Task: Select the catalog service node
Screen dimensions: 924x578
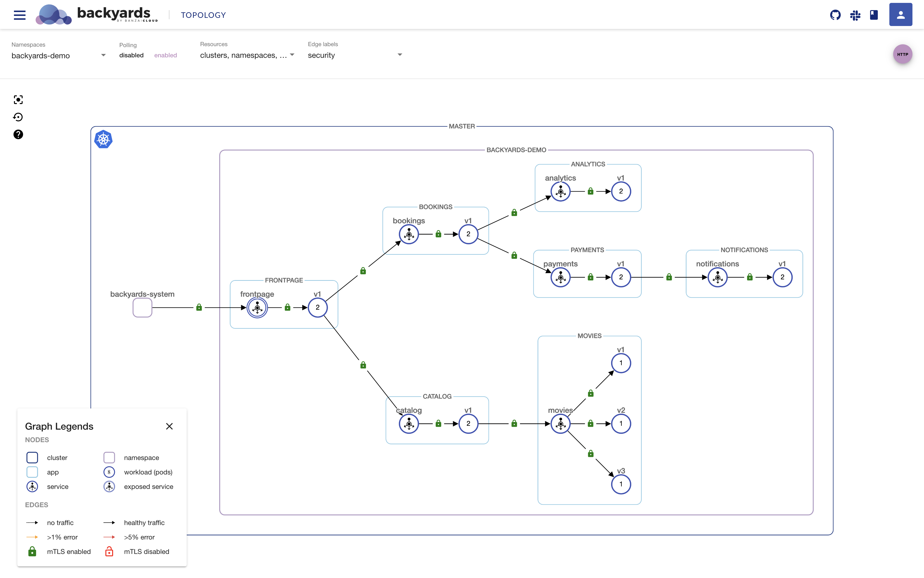Action: [x=409, y=424]
